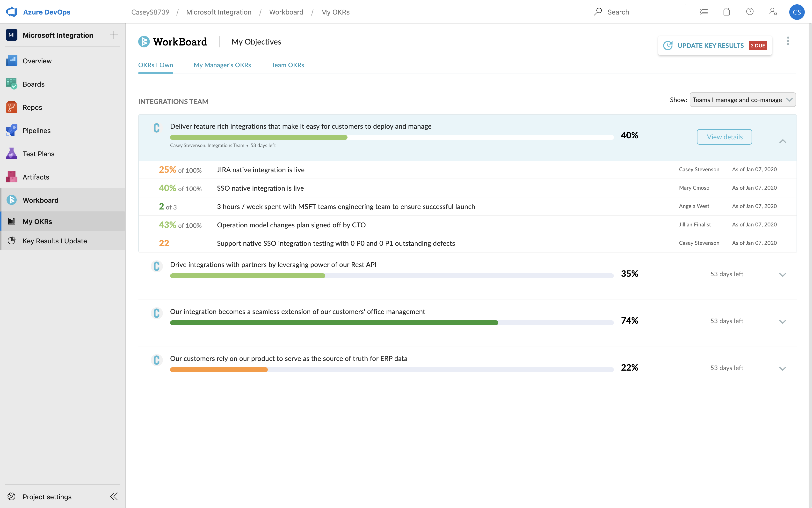Image resolution: width=812 pixels, height=508 pixels.
Task: Click CaseyS8739 breadcrumb
Action: pyautogui.click(x=150, y=12)
